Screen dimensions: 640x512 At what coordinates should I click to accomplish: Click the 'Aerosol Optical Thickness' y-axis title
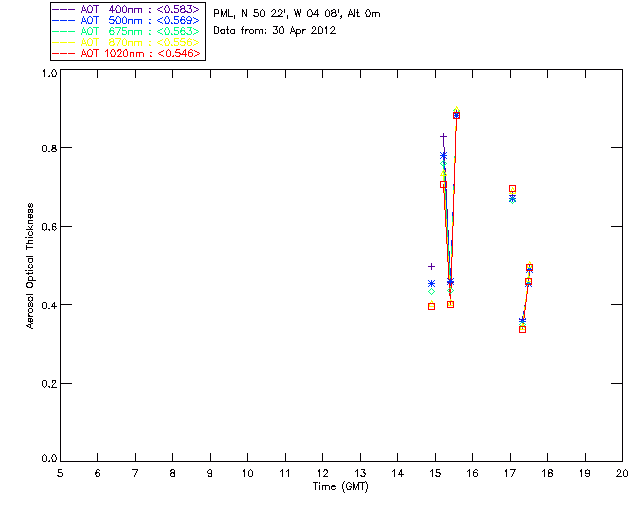coord(30,266)
